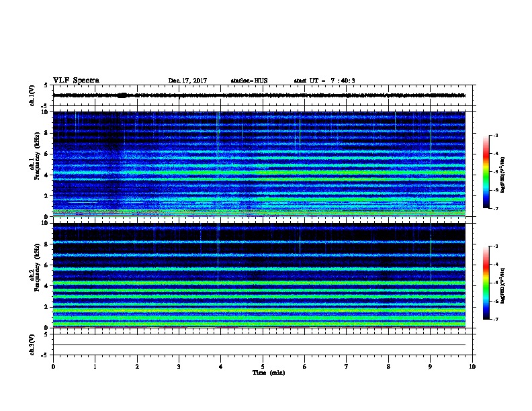Click time axis tick label "2"
The image size is (532, 411).
point(137,367)
